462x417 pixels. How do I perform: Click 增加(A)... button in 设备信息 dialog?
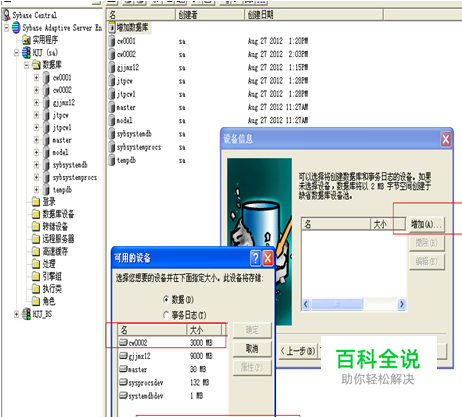(426, 224)
